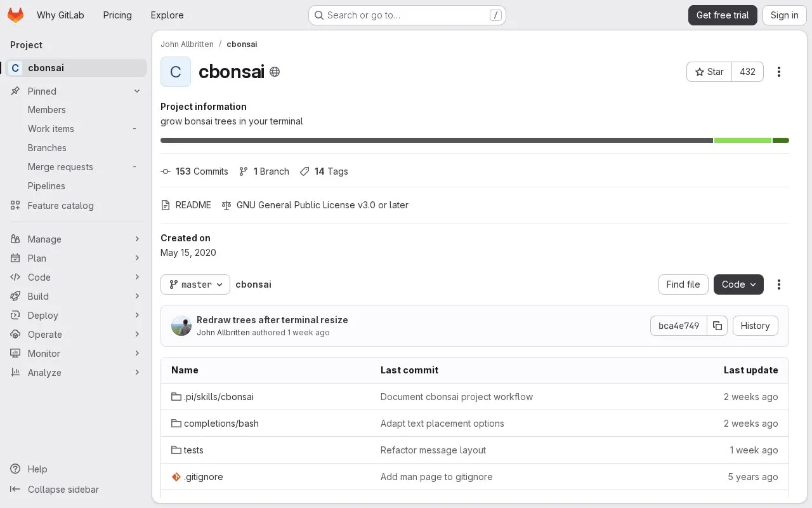Image resolution: width=812 pixels, height=508 pixels.
Task: Expand the Plan sidebar section
Action: coord(76,258)
